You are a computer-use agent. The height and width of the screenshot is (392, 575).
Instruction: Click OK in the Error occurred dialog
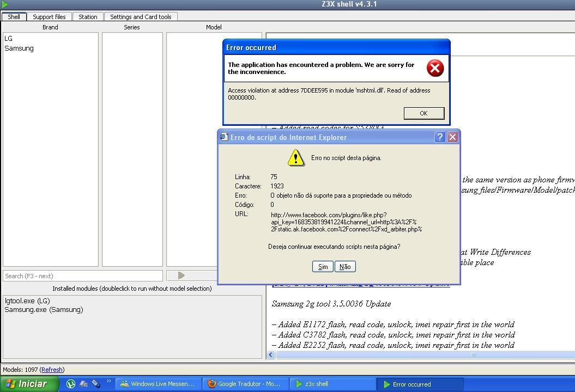coord(424,113)
